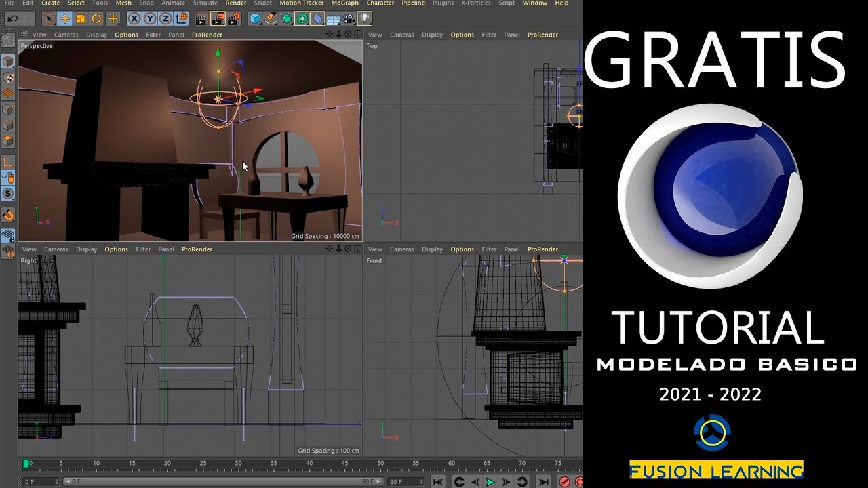Click the Workplane mode orange grid icon
This screenshot has width=868, height=488.
pos(8,94)
